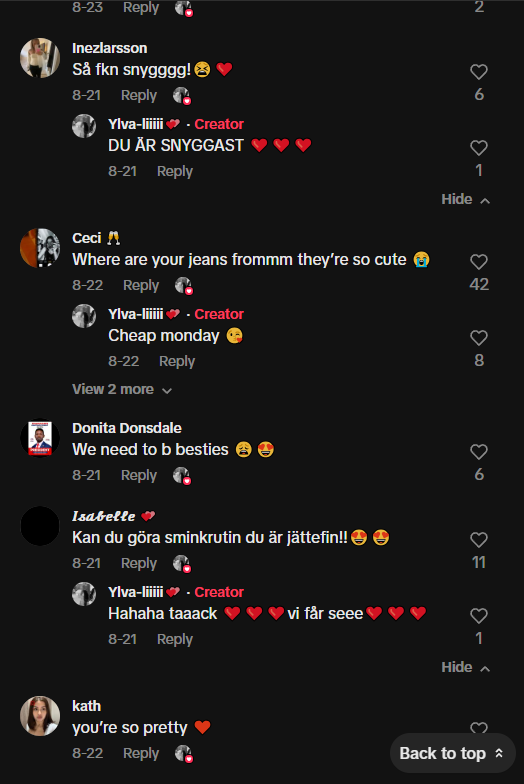Screen dimensions: 524x784
Task: Like Isabelle's sminkrutin comment
Action: tap(478, 540)
